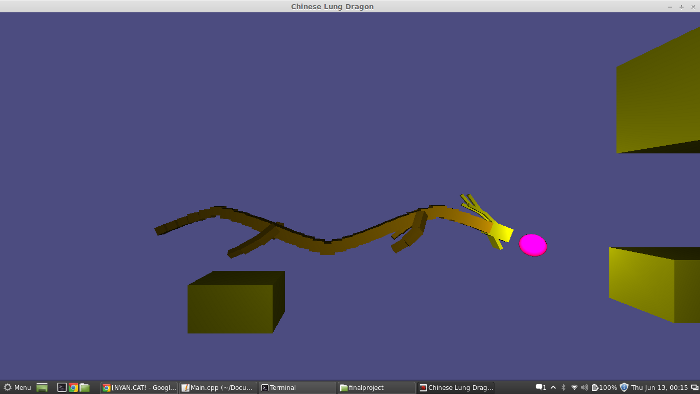Minimize the Chinese Lung Dragon window
Viewport: 700px width, 394px height.
click(670, 7)
